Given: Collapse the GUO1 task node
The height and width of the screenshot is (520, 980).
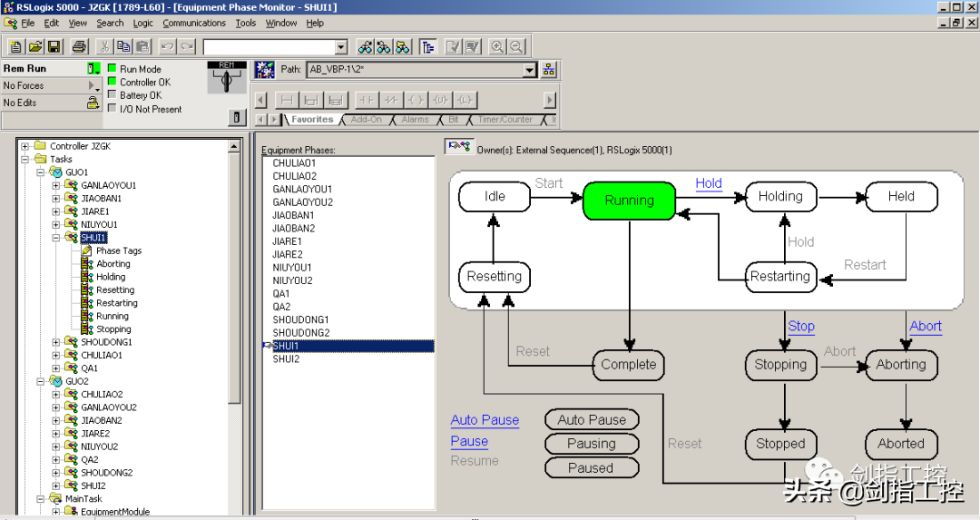Looking at the screenshot, I should tap(42, 172).
